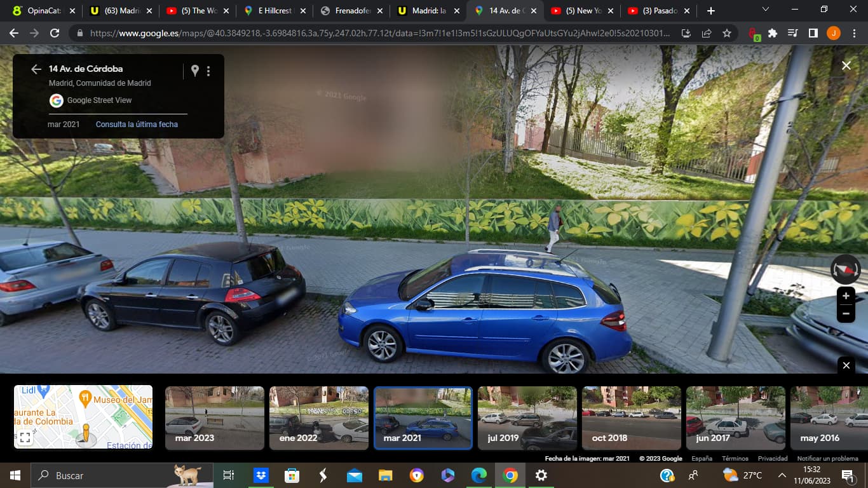Click the compass control on the right

coord(845,269)
